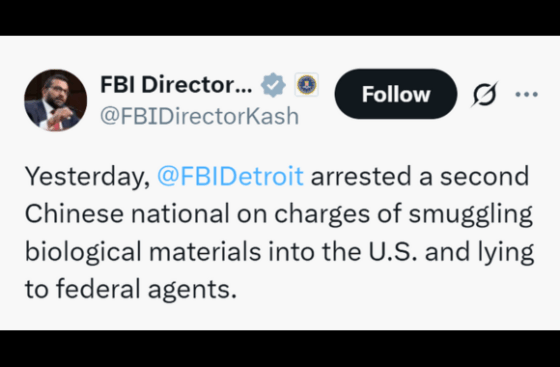
Task: Follow the FBI Director account
Action: (x=396, y=94)
